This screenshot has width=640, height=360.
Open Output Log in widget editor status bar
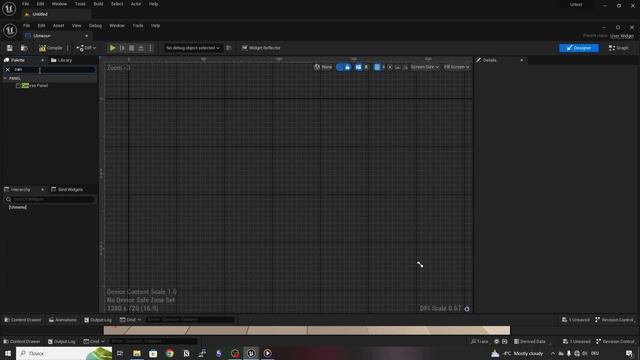point(98,320)
